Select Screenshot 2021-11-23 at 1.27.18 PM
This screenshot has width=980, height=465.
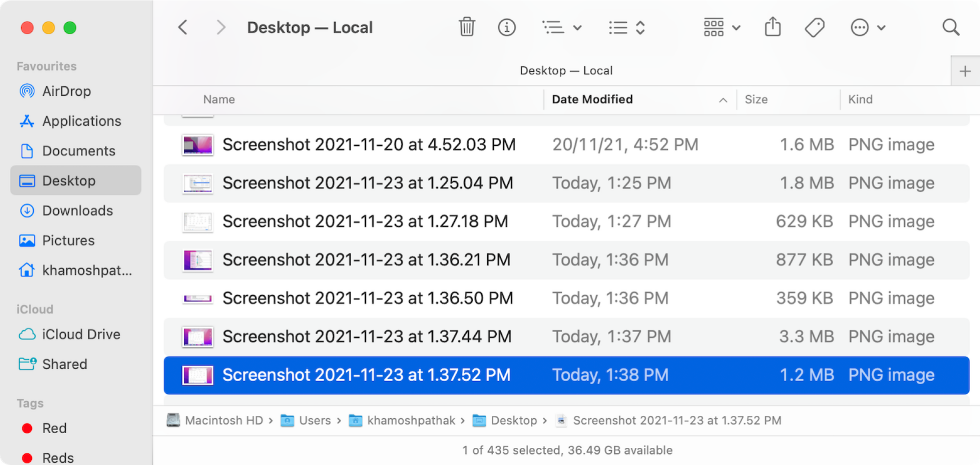(566, 221)
